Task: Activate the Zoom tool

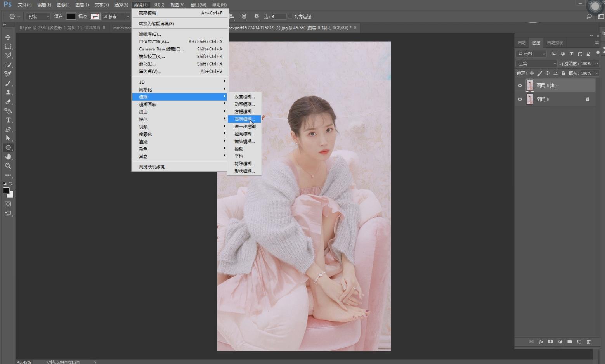Action: click(8, 166)
